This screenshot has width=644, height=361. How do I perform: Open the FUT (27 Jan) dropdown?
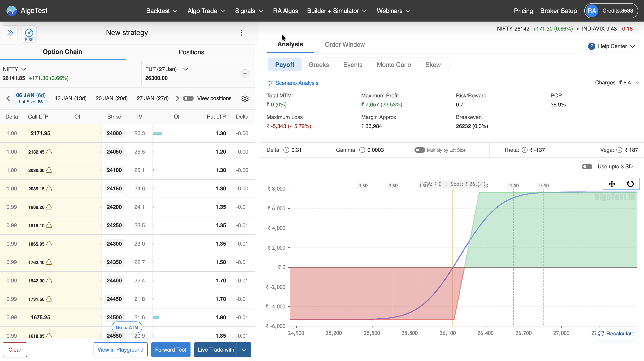(186, 69)
